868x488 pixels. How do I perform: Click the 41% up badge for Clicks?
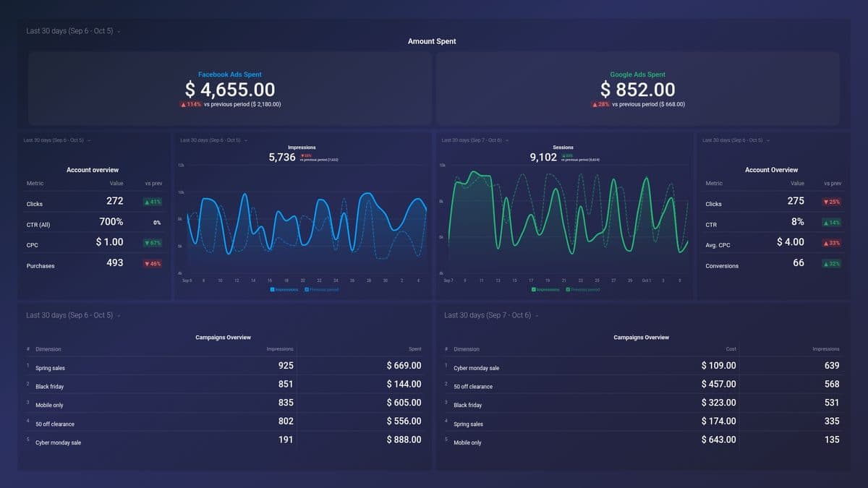point(153,202)
